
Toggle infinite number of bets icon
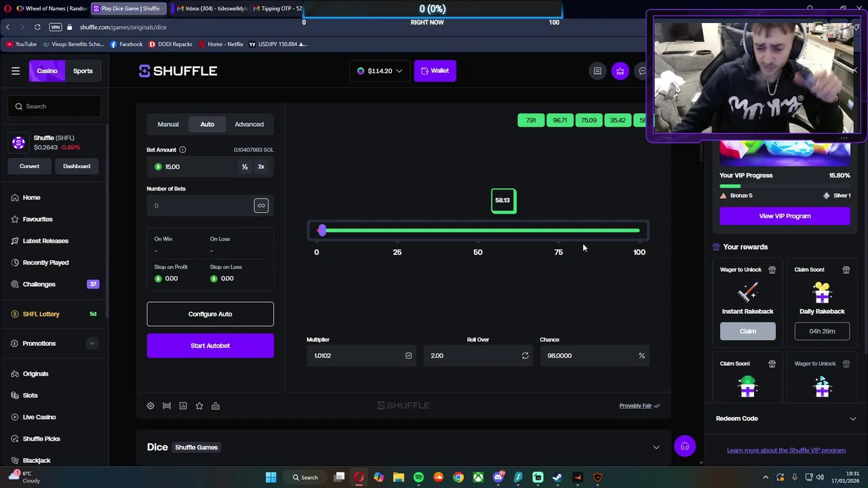click(261, 205)
